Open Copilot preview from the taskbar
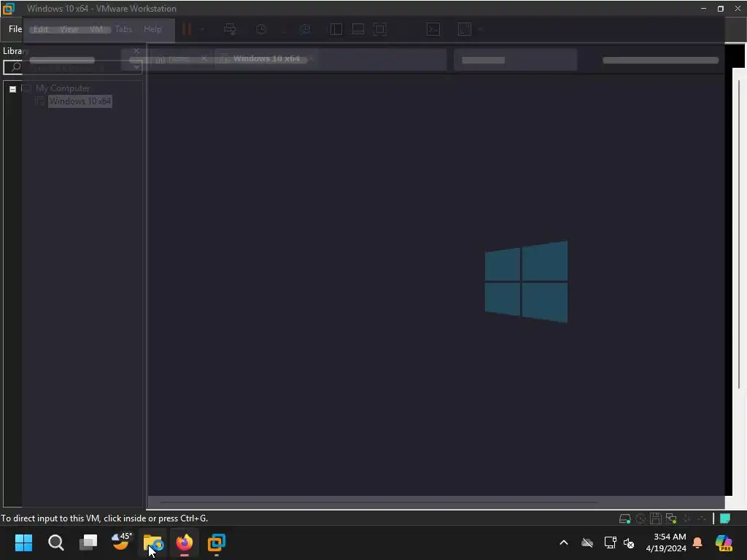The height and width of the screenshot is (560, 747). [x=724, y=542]
